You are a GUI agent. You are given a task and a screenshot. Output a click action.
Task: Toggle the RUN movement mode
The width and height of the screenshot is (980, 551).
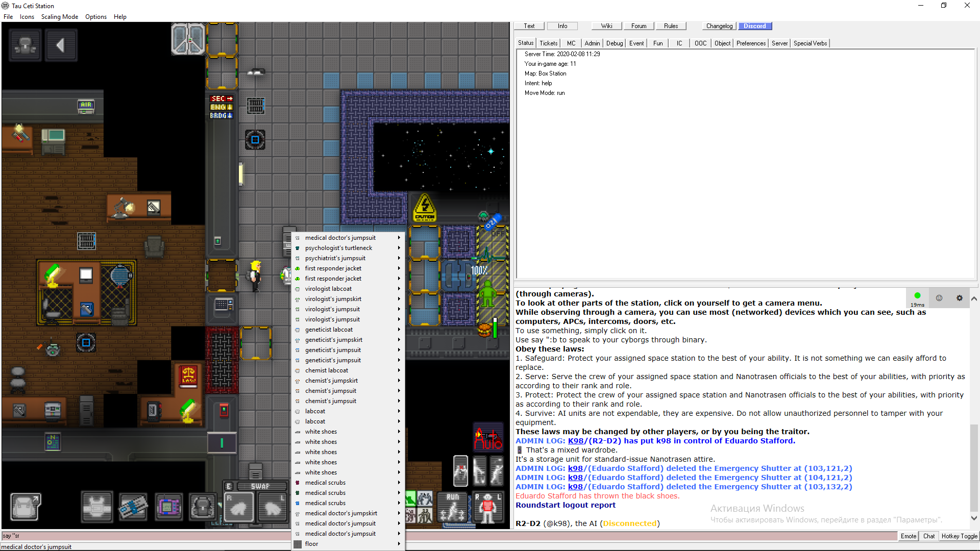coord(452,507)
